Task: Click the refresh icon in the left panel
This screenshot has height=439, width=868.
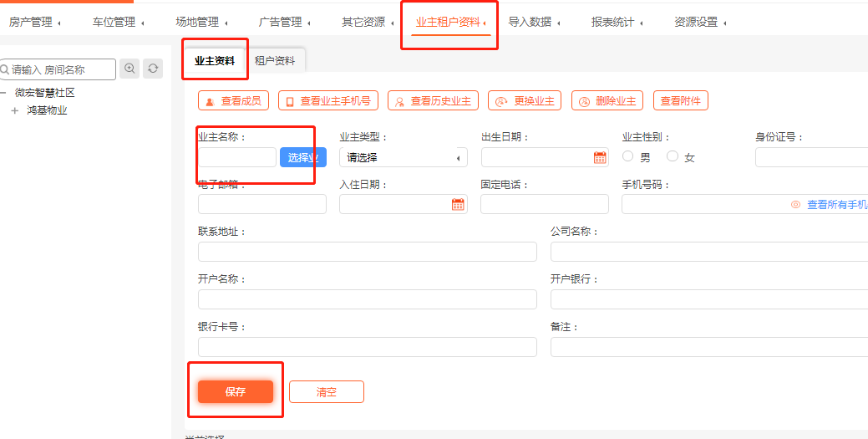Action: point(152,69)
